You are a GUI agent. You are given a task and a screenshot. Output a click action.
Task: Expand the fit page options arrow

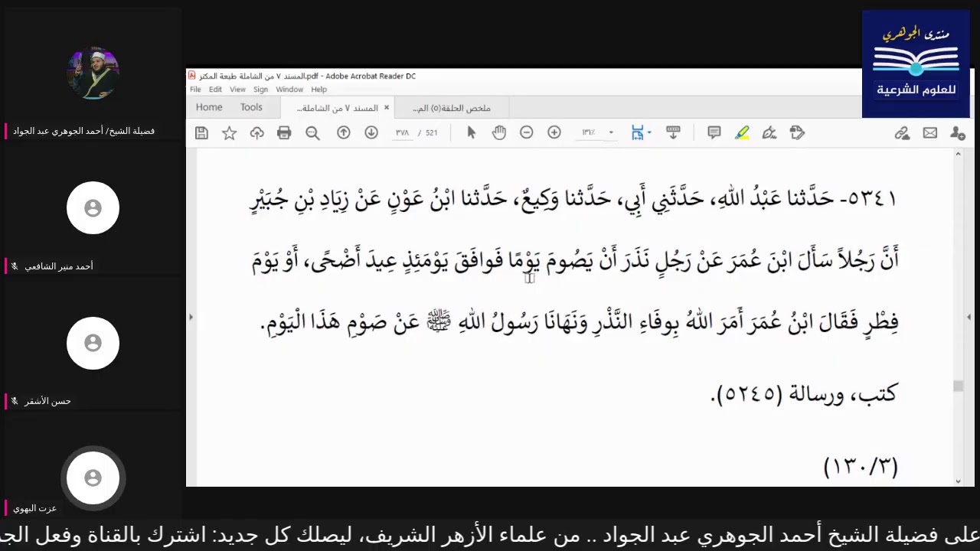tap(649, 132)
